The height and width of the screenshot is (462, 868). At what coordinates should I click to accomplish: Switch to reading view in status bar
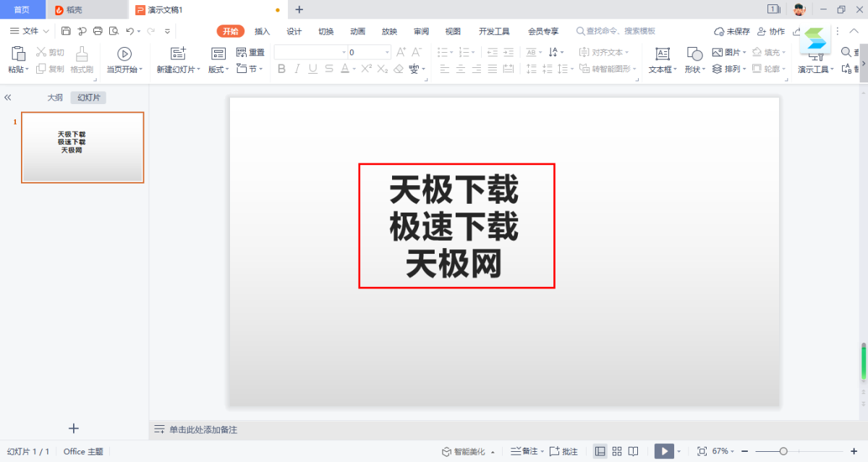(634, 451)
